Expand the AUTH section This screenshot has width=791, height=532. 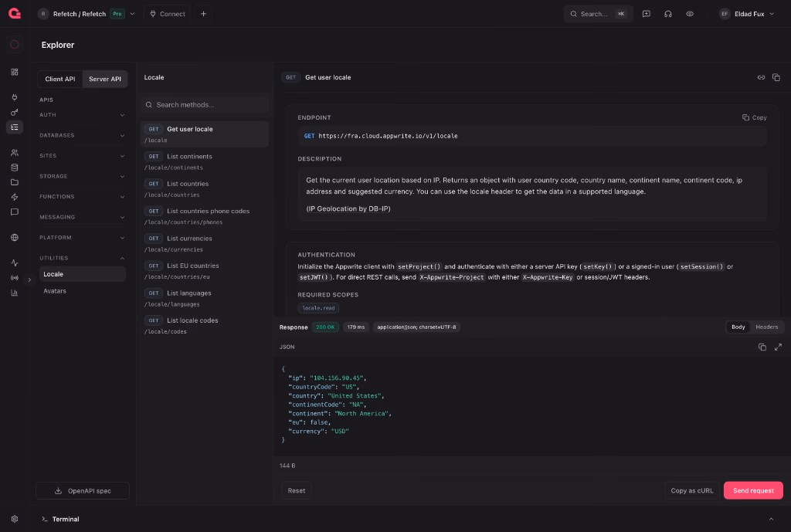(82, 115)
